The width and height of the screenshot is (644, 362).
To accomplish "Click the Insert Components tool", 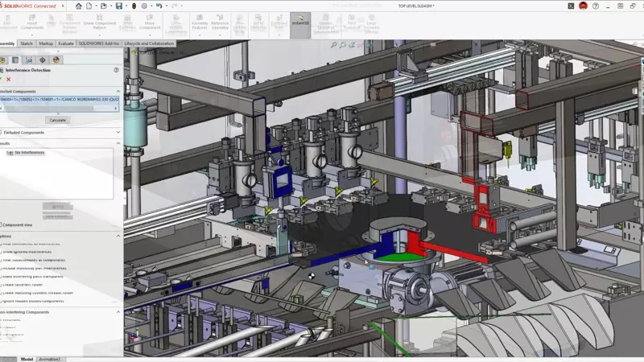I will click(x=31, y=23).
